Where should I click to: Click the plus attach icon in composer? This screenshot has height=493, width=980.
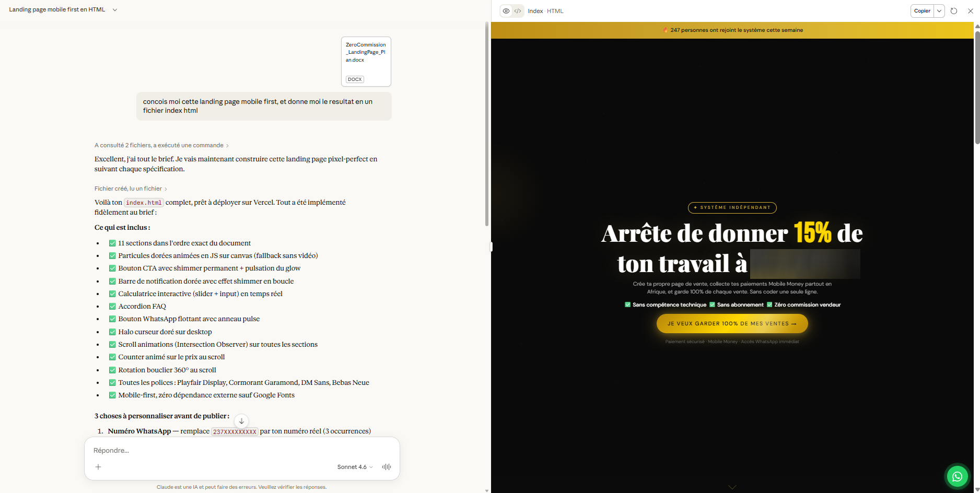[x=98, y=467]
